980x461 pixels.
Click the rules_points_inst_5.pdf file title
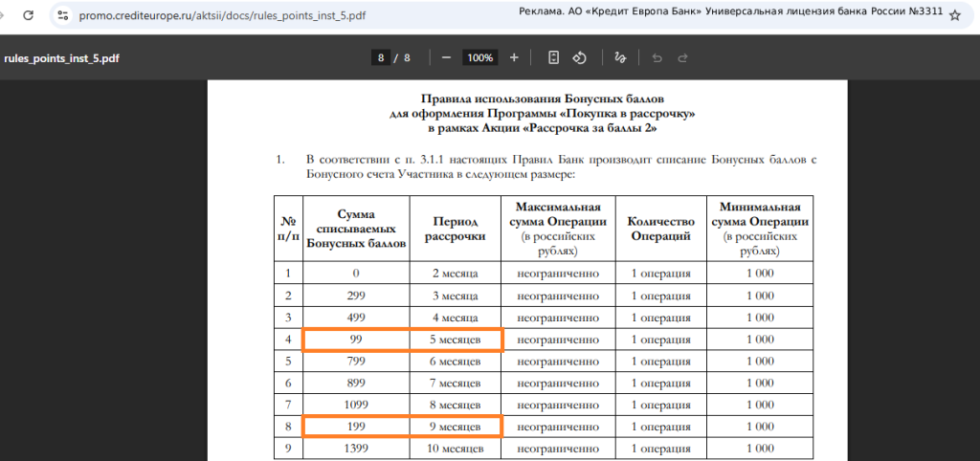click(61, 57)
